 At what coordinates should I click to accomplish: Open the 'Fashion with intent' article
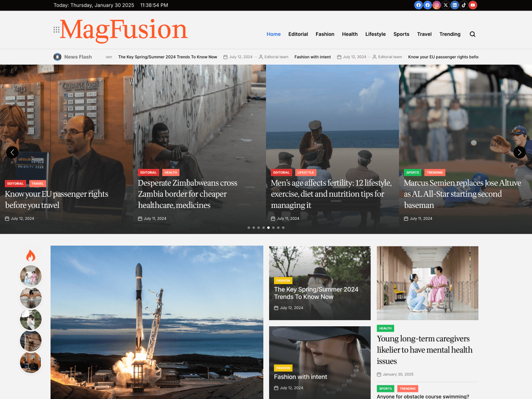click(301, 377)
